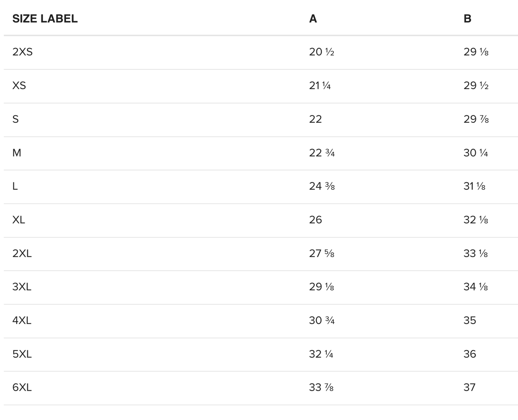
Task: Select the XS size label cell
Action: (19, 86)
